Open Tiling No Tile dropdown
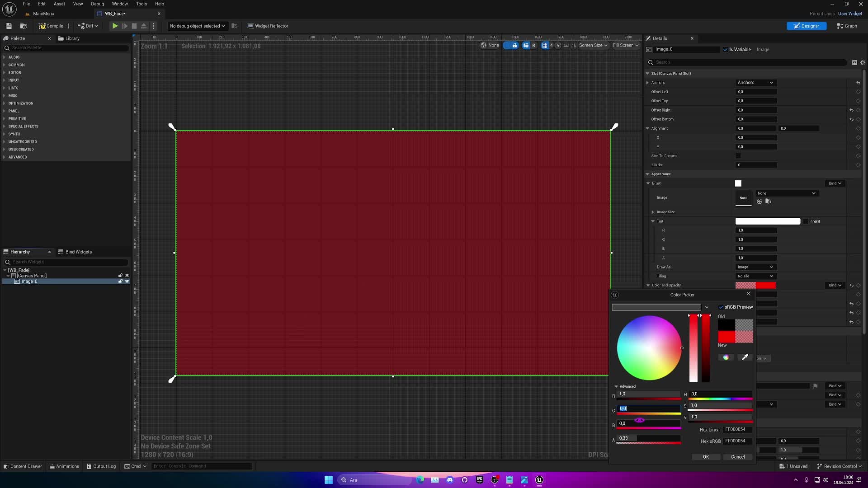 756,276
